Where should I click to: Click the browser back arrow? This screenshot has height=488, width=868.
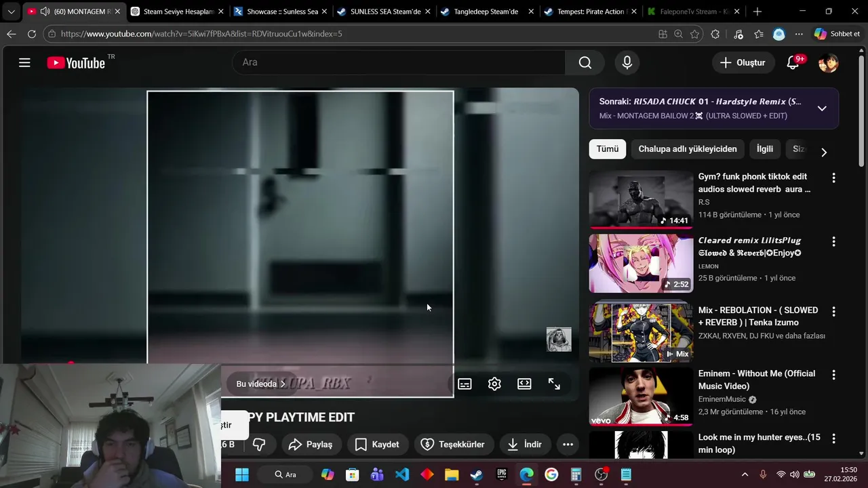pos(12,34)
